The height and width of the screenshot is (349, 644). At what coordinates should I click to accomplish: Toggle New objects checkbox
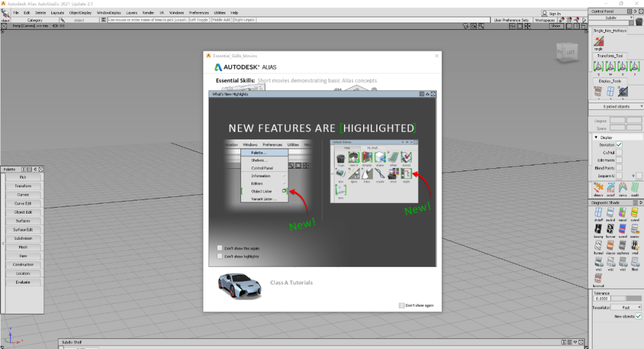click(638, 316)
